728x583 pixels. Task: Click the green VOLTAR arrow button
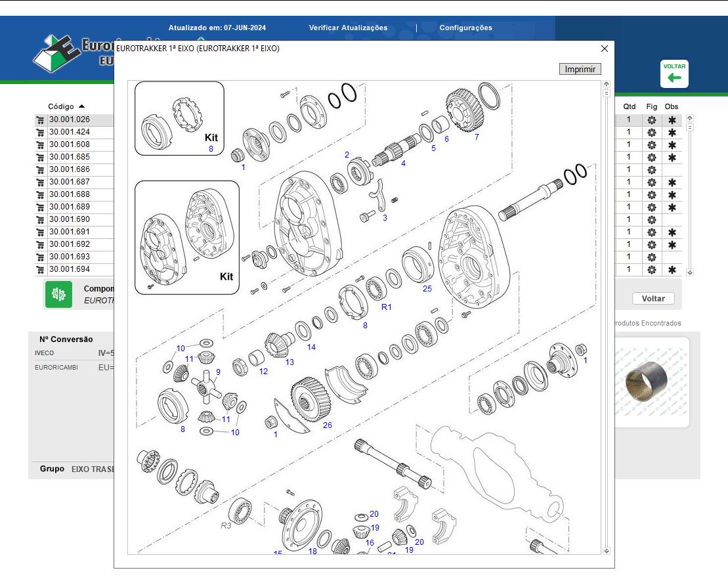pyautogui.click(x=673, y=74)
